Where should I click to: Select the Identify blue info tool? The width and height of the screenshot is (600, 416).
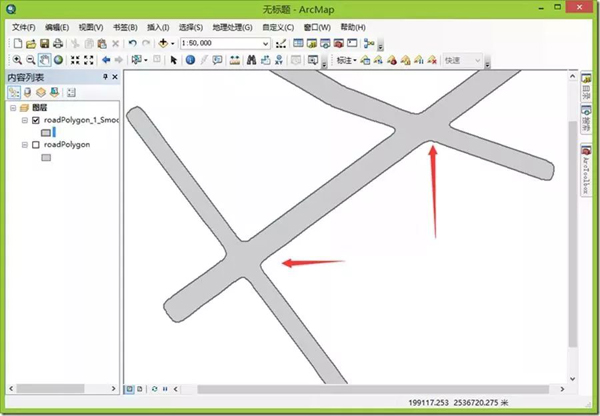point(190,60)
